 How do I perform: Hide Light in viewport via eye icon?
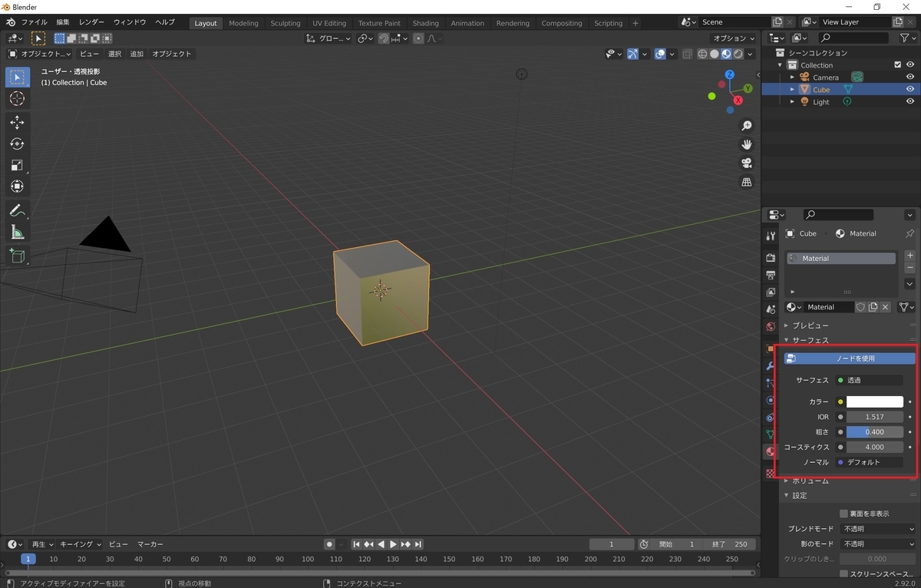tap(910, 102)
